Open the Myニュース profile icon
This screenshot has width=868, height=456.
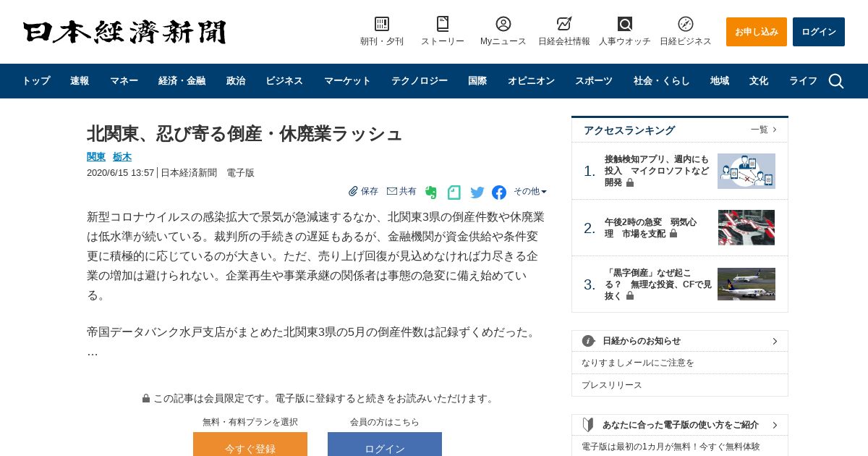tap(503, 24)
